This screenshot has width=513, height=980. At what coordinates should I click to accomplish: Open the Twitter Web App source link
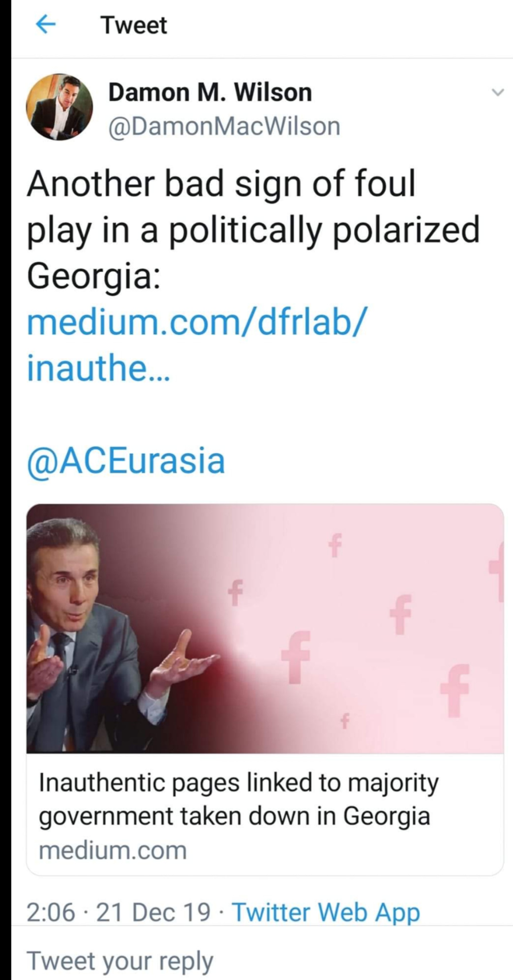point(326,913)
